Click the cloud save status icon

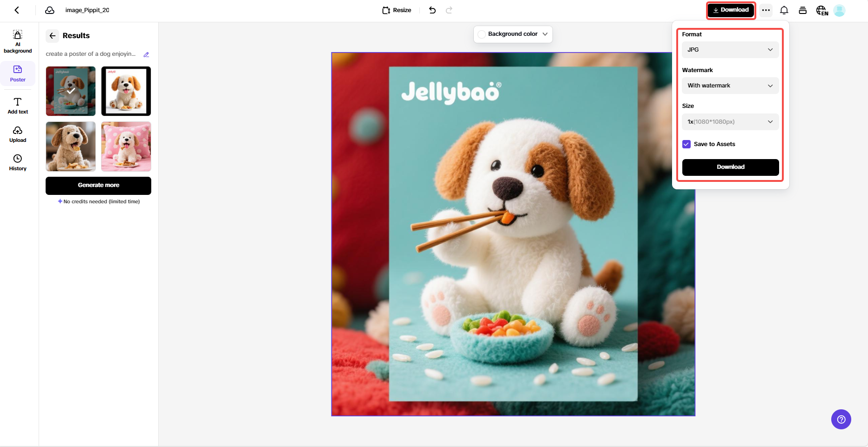[x=50, y=10]
